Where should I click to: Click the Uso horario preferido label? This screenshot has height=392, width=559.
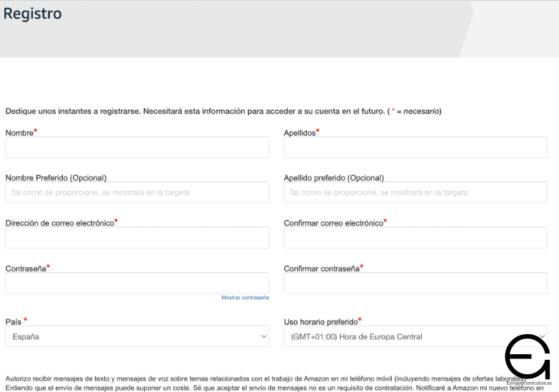[321, 322]
